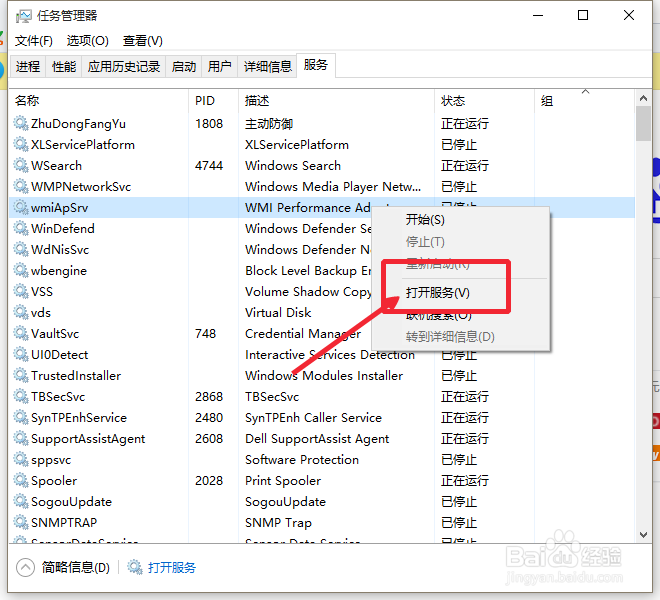Open the 文件(F) menu

click(34, 41)
